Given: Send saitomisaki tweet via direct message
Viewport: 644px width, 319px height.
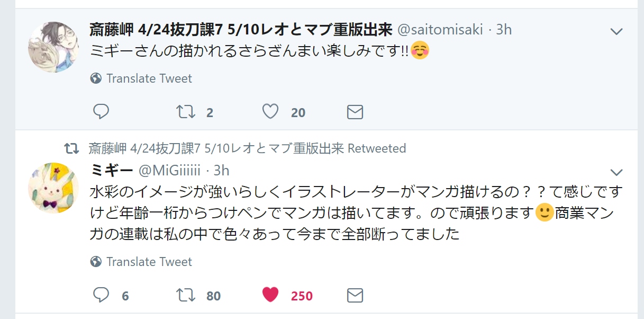Looking at the screenshot, I should coord(355,112).
